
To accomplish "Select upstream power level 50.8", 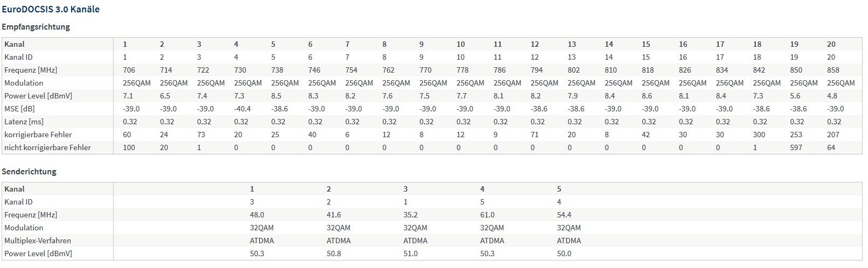I will click(x=334, y=253).
